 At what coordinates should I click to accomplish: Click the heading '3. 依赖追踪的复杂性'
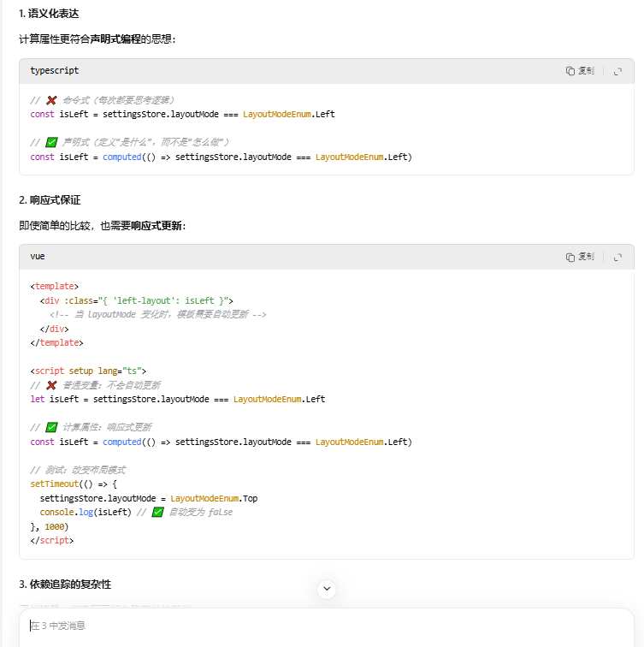coord(65,585)
